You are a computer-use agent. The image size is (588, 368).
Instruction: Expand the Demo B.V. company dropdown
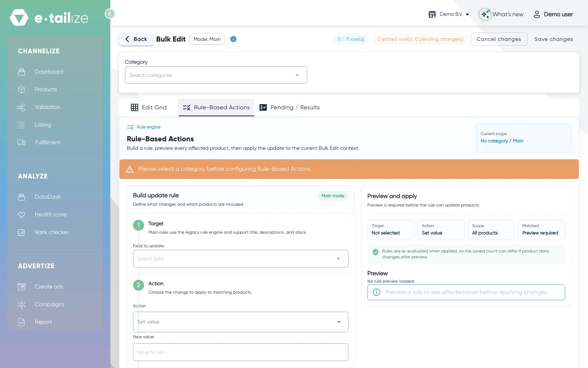449,14
